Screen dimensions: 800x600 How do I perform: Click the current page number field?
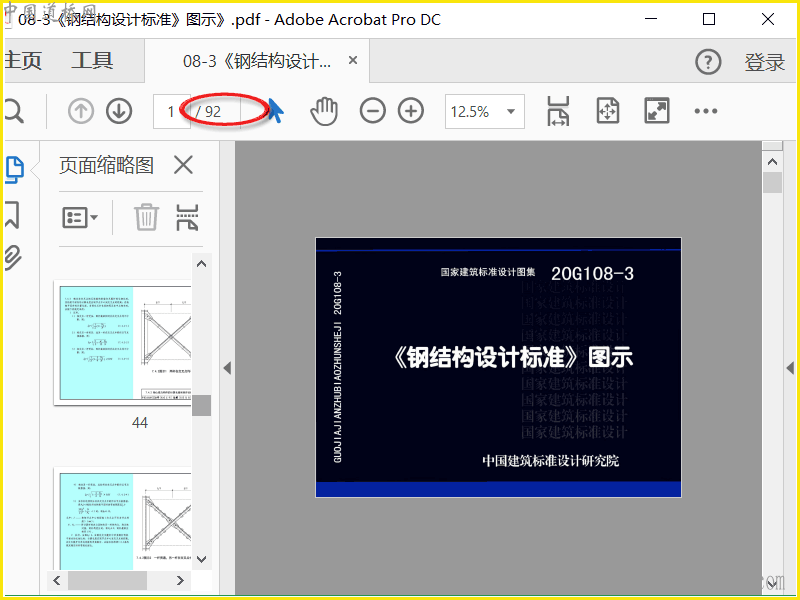[x=171, y=111]
